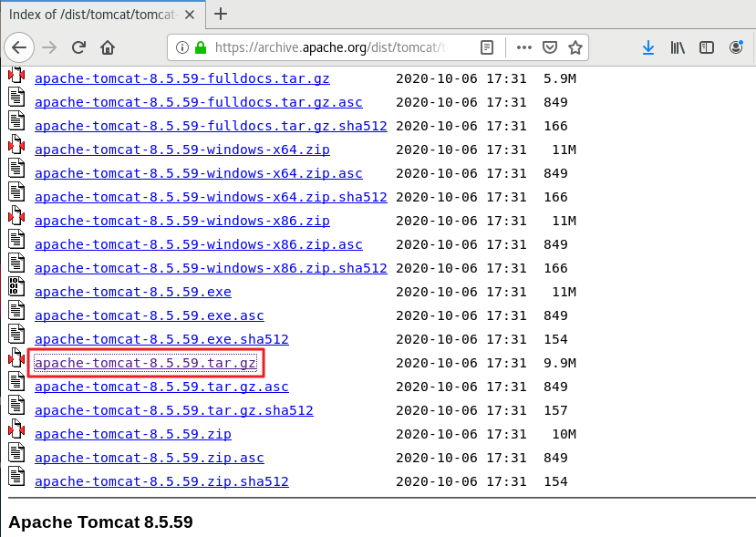Image resolution: width=756 pixels, height=537 pixels.
Task: Open apache-tomcat-8.5.59.exe.sha512 link
Action: pyautogui.click(x=161, y=339)
